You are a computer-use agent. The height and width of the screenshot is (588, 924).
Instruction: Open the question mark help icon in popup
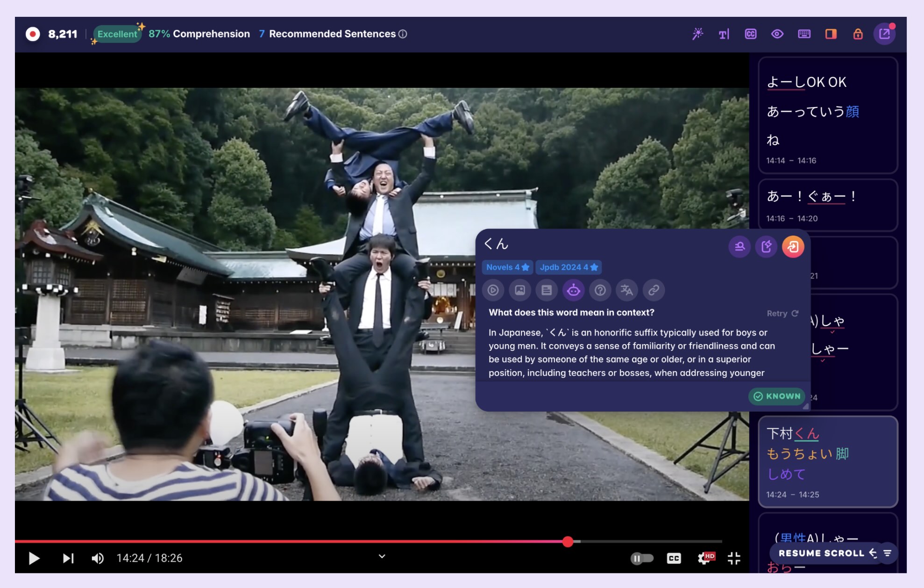600,290
